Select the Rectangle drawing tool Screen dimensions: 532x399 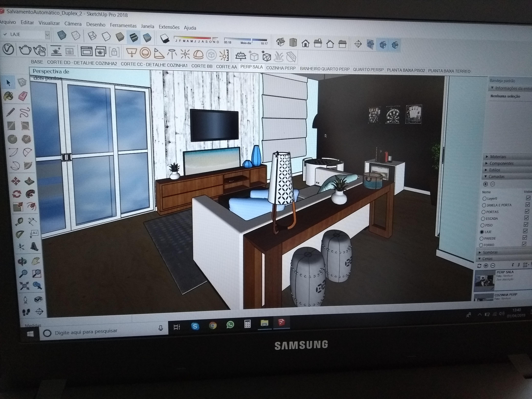coord(11,126)
